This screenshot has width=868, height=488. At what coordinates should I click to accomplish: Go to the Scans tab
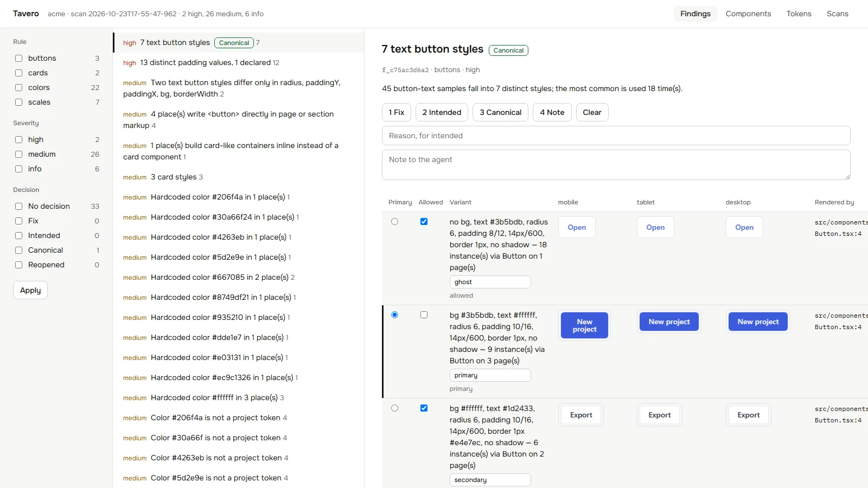click(837, 14)
